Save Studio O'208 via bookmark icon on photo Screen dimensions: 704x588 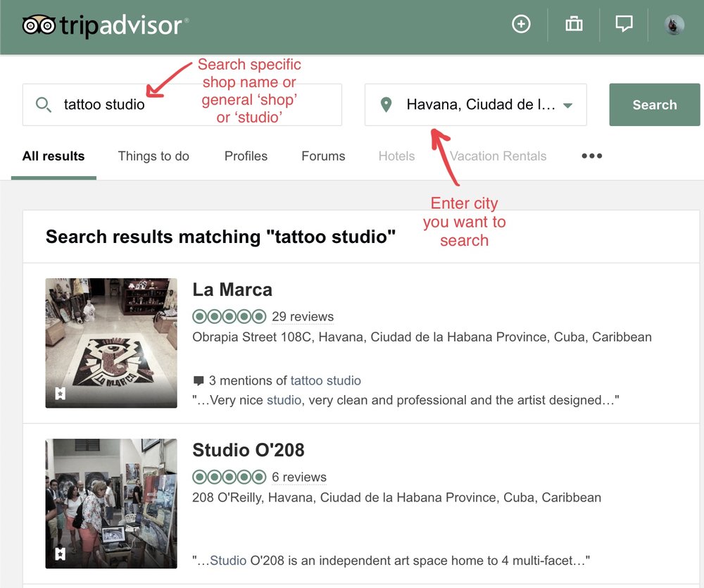60,553
